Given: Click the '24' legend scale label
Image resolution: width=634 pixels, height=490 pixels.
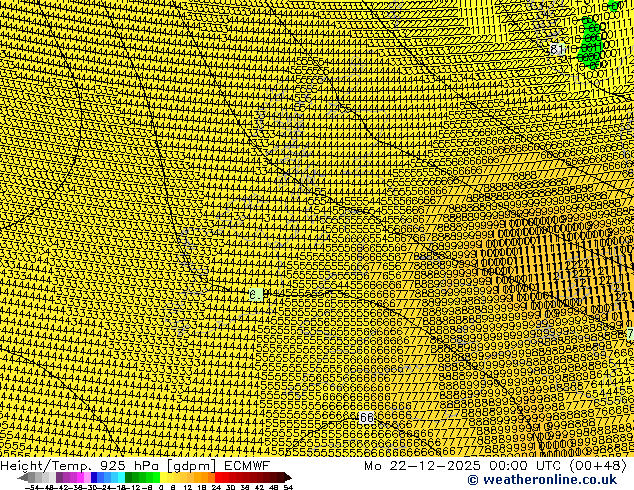Looking at the screenshot, I should 216,488.
